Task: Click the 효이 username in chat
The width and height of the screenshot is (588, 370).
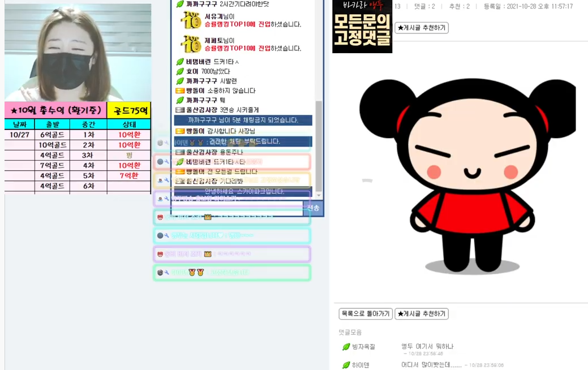Action: click(192, 71)
